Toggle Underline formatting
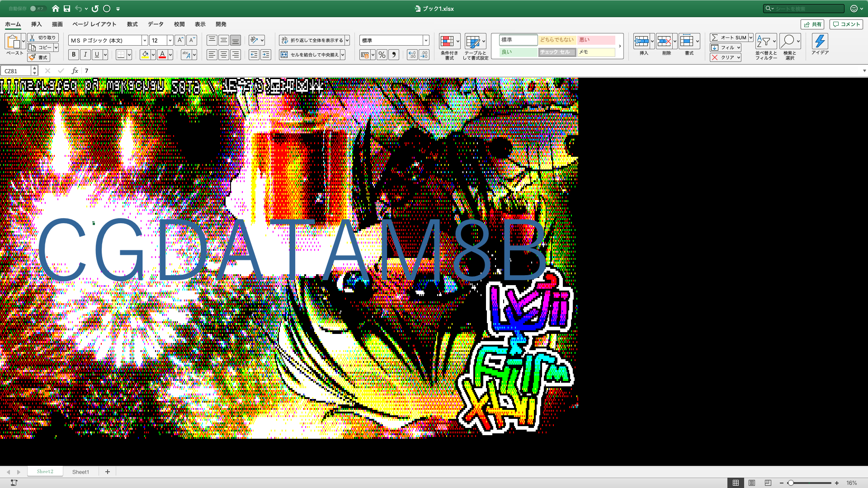Screen dimensions: 868x488 pos(97,55)
